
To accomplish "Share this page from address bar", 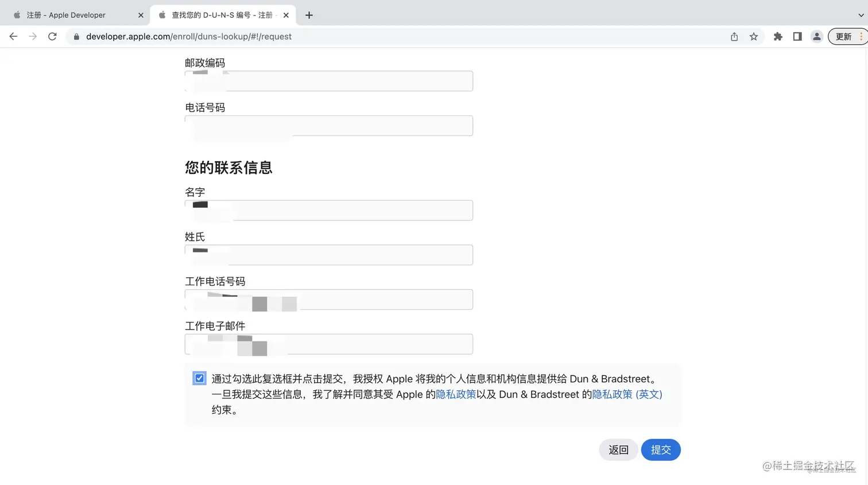I will [x=734, y=37].
